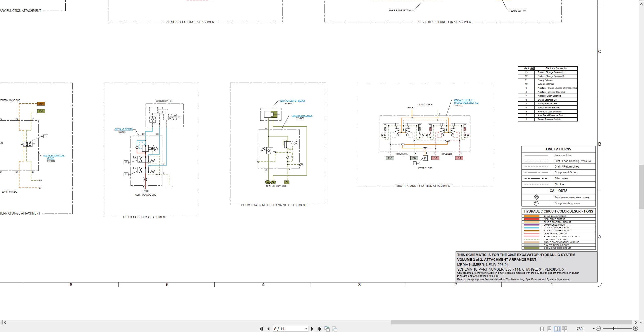The image size is (644, 332).
Task: Click the Pb2 port label
Action: pos(414,158)
